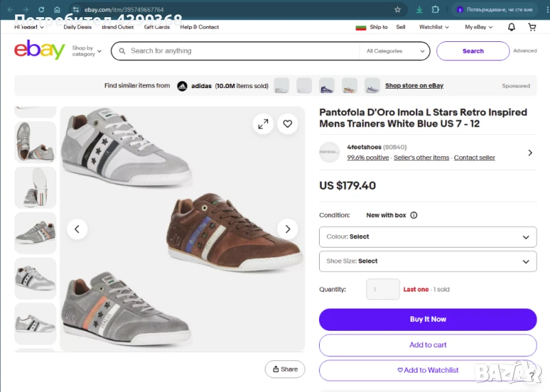Image resolution: width=550 pixels, height=392 pixels.
Task: Open the My eBay menu
Action: point(478,28)
